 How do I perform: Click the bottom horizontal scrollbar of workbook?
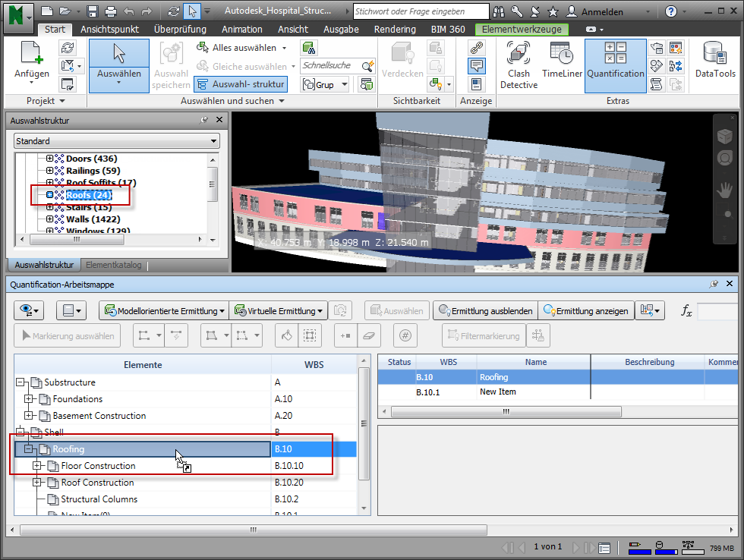click(254, 530)
